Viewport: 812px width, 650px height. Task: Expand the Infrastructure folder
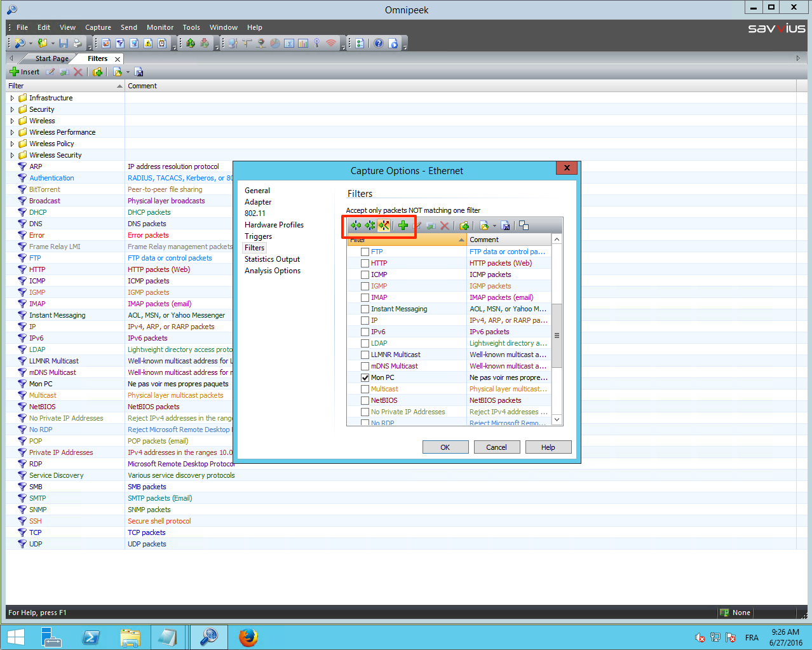click(x=12, y=98)
